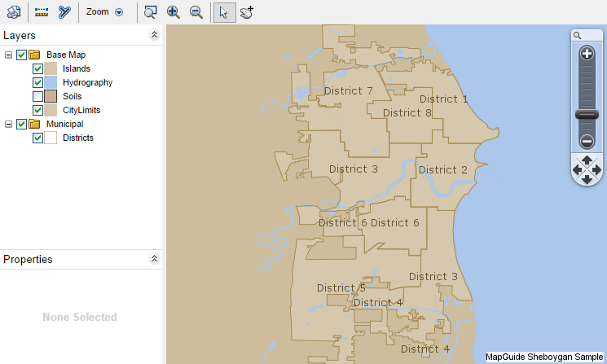
Task: Collapse the Base Map group
Action: click(x=8, y=55)
